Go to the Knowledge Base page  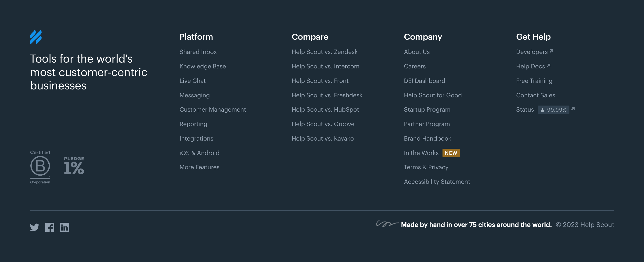click(x=202, y=67)
